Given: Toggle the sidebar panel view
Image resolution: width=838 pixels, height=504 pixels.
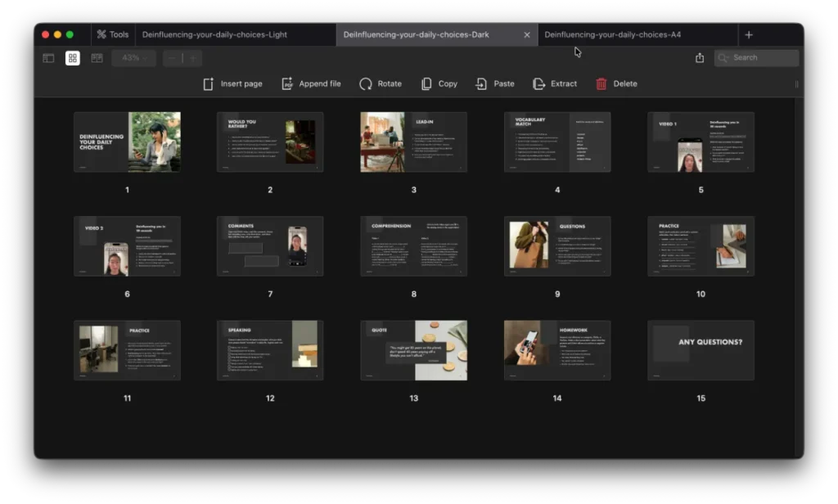Looking at the screenshot, I should coord(48,58).
